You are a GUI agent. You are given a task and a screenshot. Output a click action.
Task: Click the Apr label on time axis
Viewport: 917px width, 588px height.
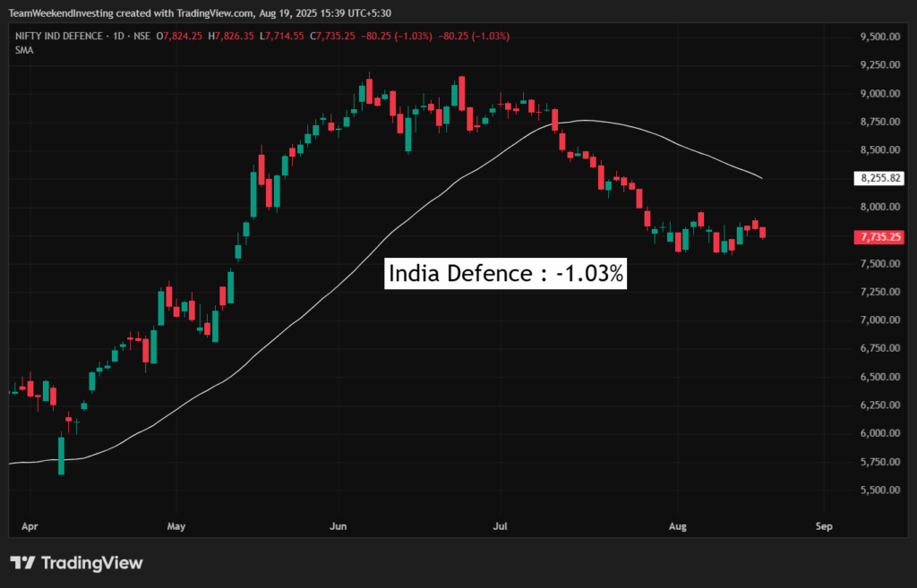pyautogui.click(x=30, y=526)
